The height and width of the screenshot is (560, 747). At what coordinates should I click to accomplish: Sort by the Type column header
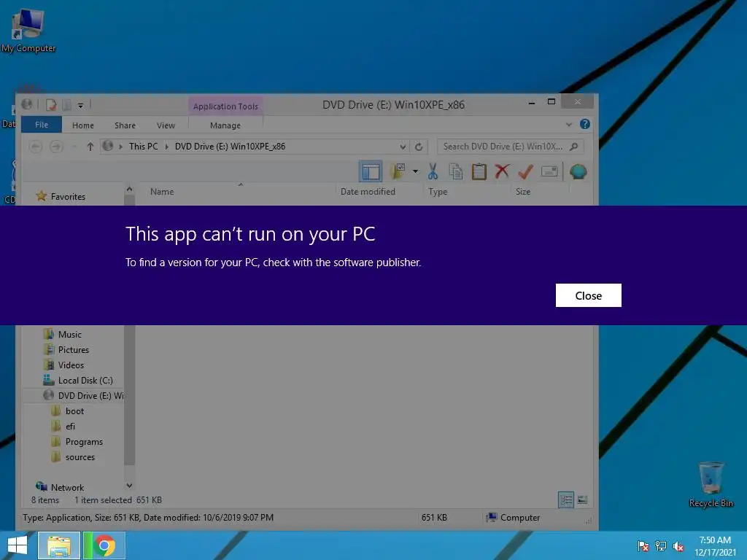click(x=438, y=192)
